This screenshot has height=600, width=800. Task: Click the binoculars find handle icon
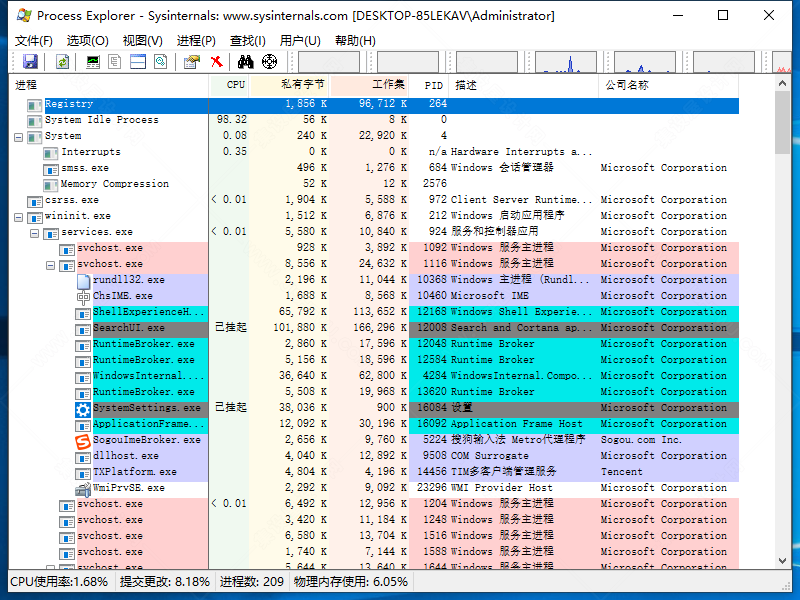[245, 62]
